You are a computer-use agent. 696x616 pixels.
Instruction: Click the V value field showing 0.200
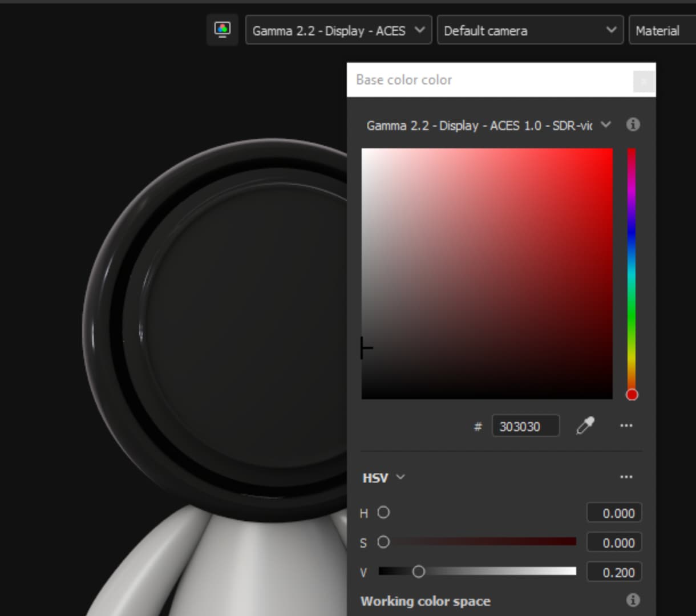tap(614, 572)
